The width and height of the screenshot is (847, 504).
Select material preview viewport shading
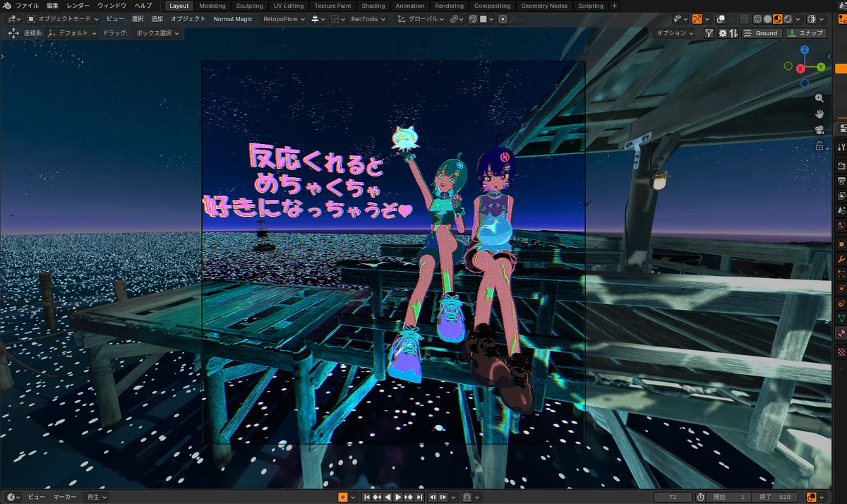point(777,19)
